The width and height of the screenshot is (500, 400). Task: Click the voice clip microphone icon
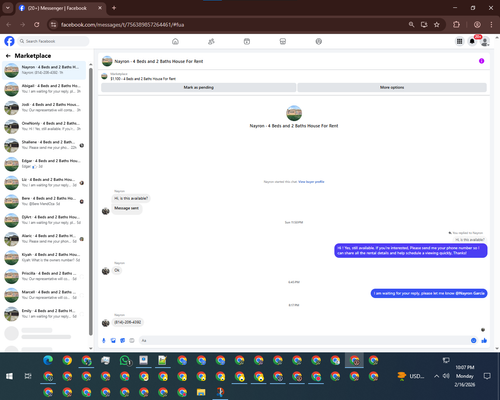tap(104, 340)
